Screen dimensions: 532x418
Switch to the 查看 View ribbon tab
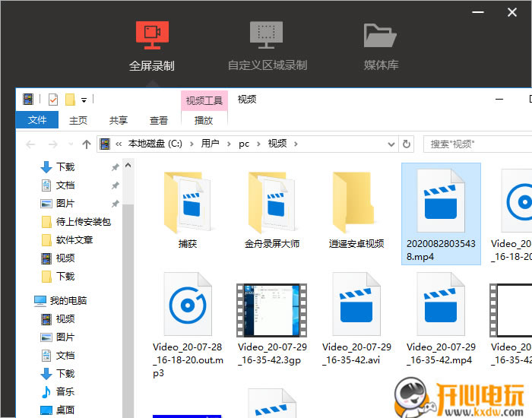pyautogui.click(x=159, y=120)
